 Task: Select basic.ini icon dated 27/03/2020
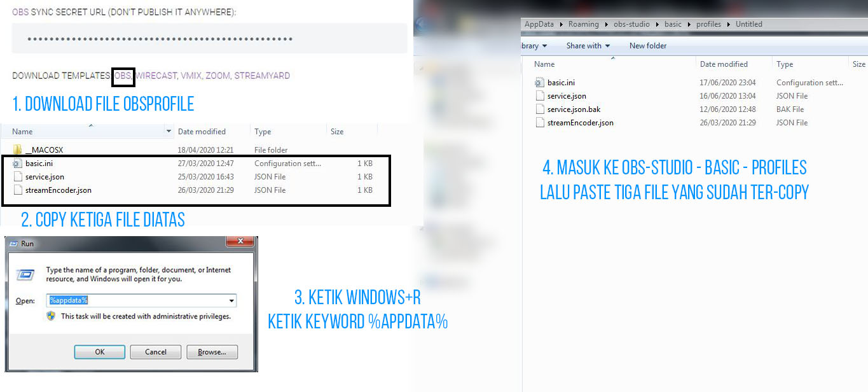(x=17, y=164)
